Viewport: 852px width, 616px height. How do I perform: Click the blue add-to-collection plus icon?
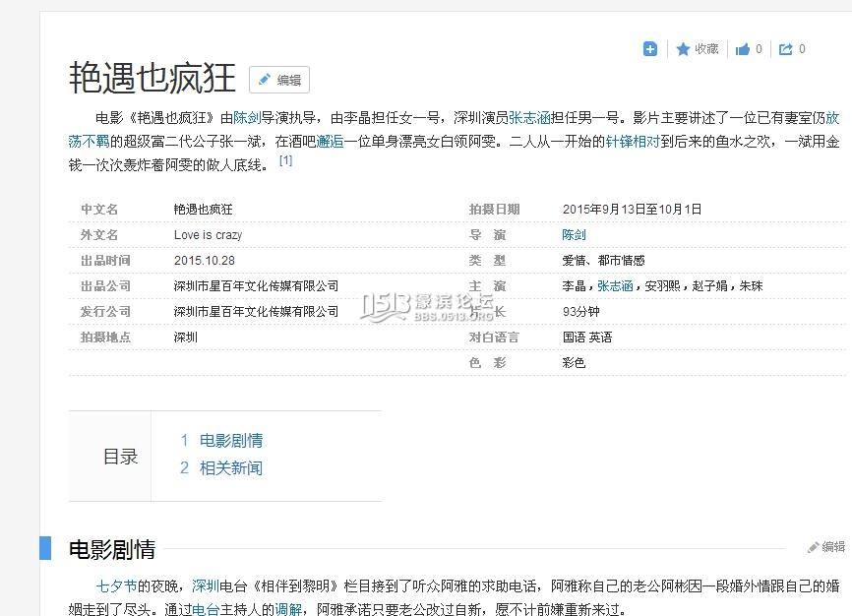coord(649,48)
